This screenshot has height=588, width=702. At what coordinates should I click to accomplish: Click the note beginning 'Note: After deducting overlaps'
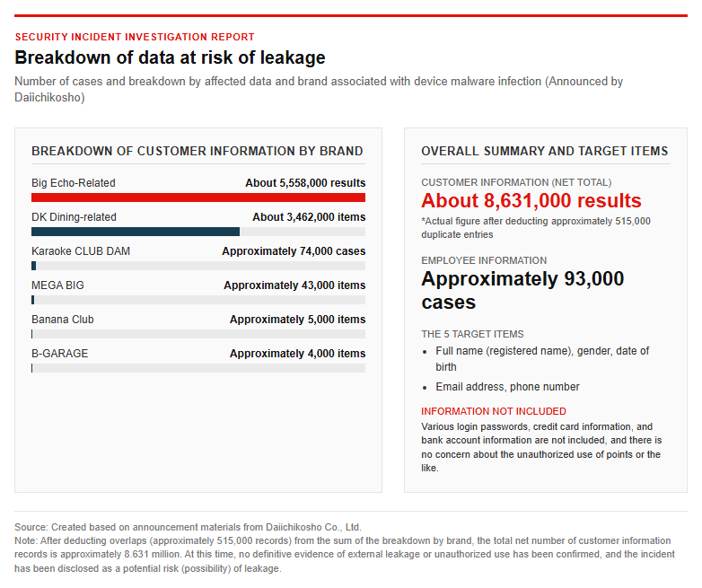click(345, 555)
